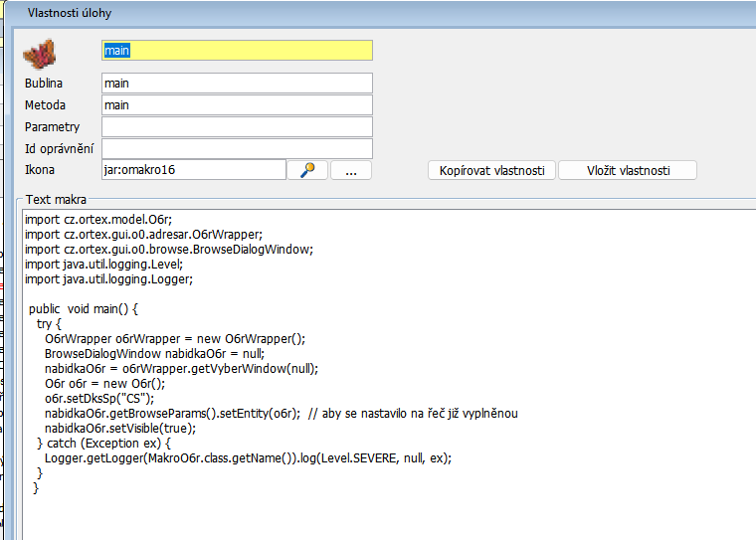Focus the empty Id oprávnění field
The height and width of the screenshot is (540, 756).
237,149
